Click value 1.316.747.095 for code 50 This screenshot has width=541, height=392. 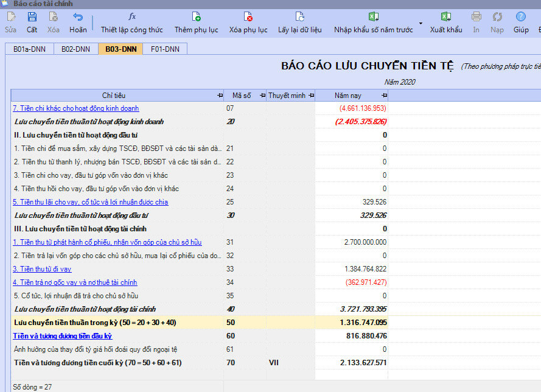click(363, 323)
